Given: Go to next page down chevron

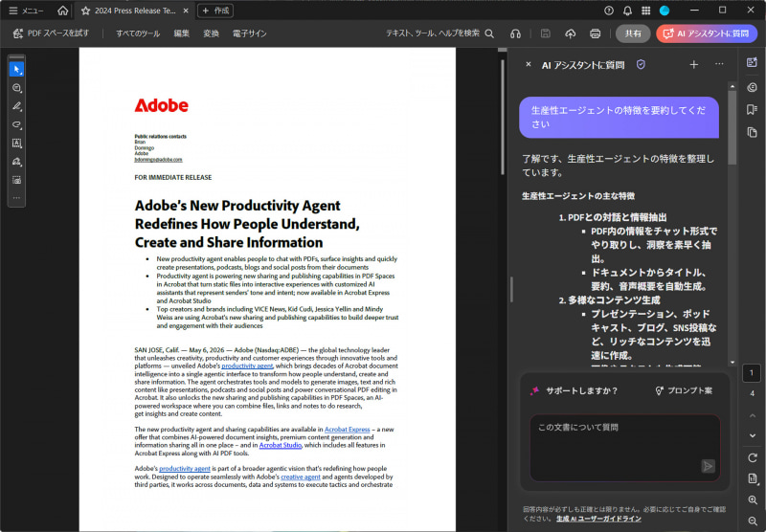Looking at the screenshot, I should pos(753,435).
